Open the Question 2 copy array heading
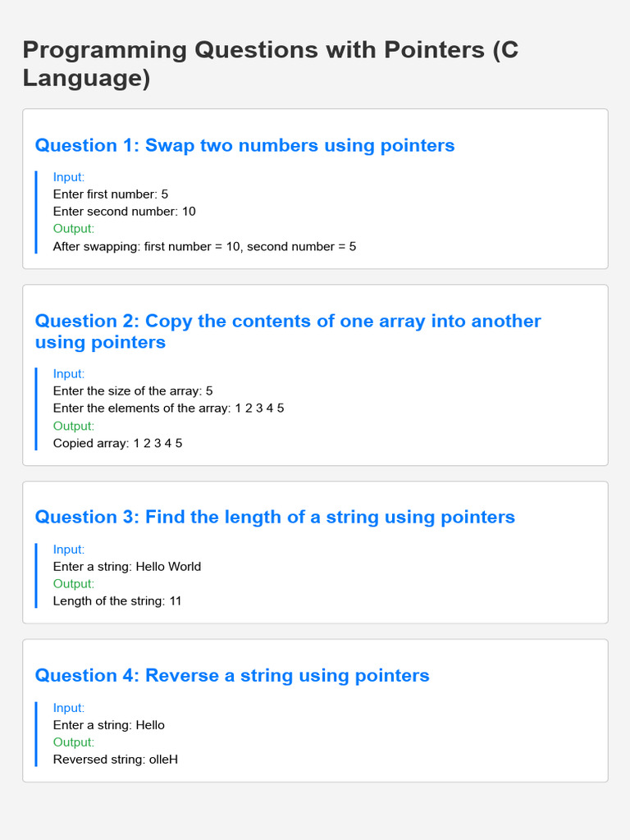The image size is (630, 840). click(288, 331)
